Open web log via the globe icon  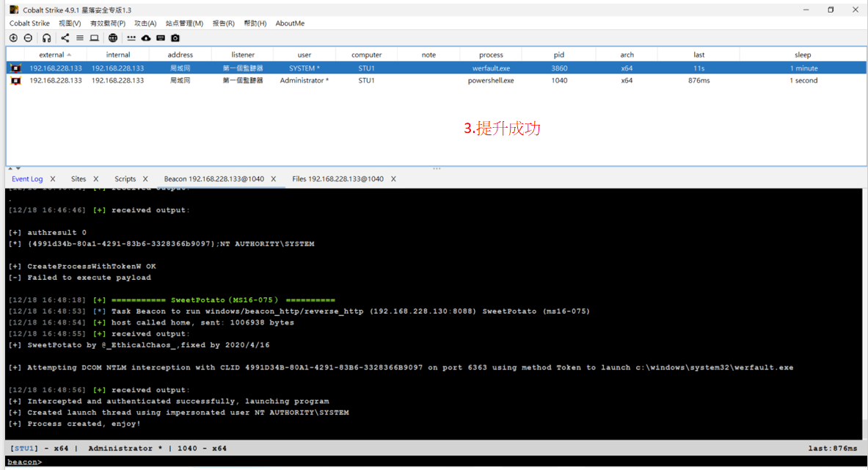[113, 37]
